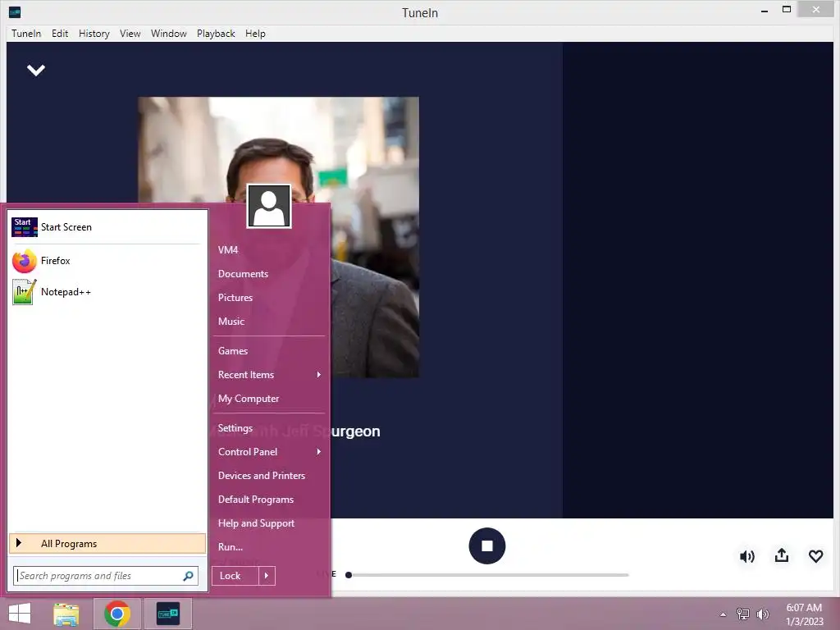Open File Explorer from the taskbar
This screenshot has height=630, width=840.
[x=66, y=614]
